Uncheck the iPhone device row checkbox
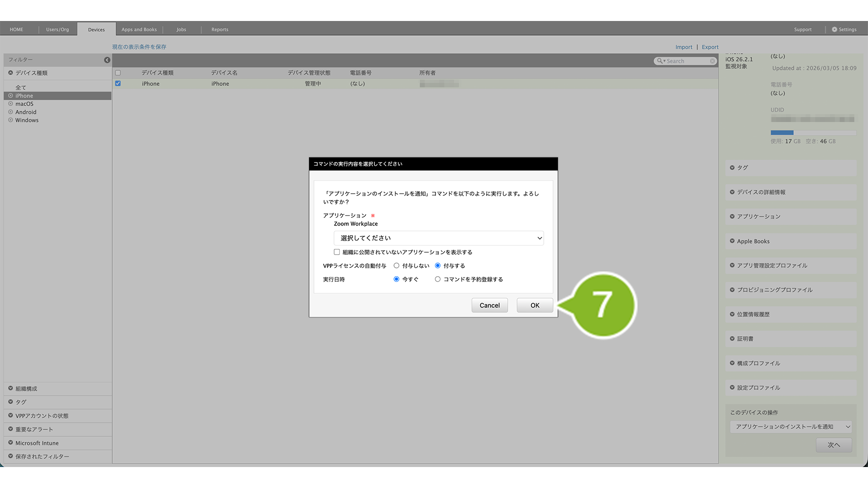 pos(118,83)
